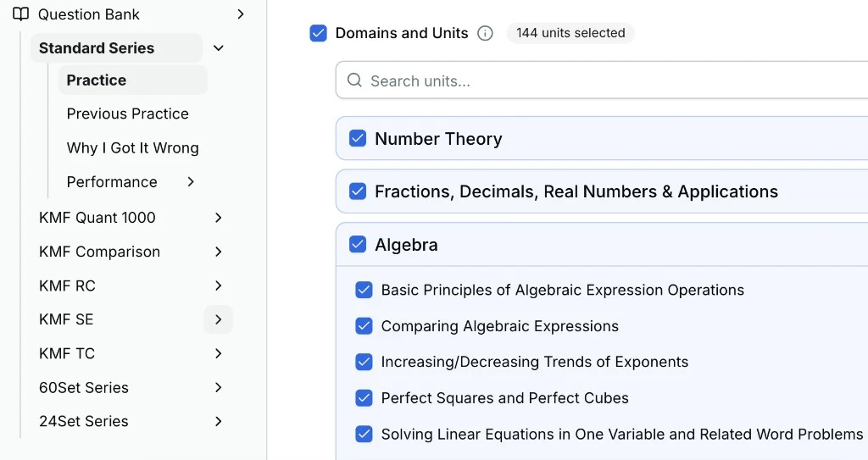Collapse the Standard Series chevron
This screenshot has width=868, height=460.
[219, 48]
